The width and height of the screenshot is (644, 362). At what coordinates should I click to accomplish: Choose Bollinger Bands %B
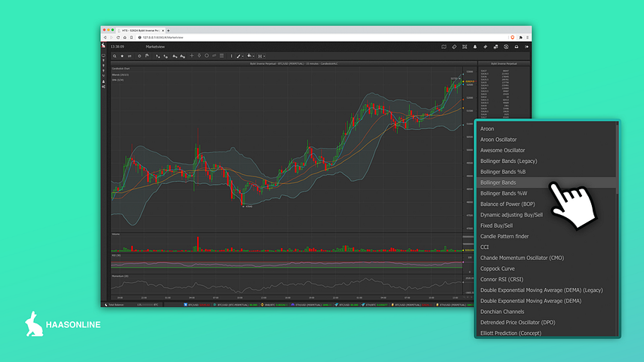coord(503,171)
